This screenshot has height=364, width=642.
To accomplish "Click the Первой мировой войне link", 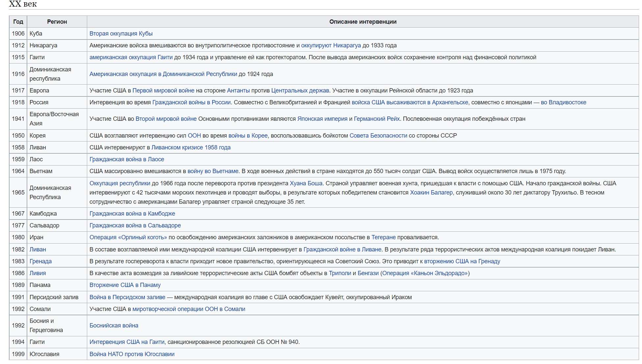I will [163, 91].
